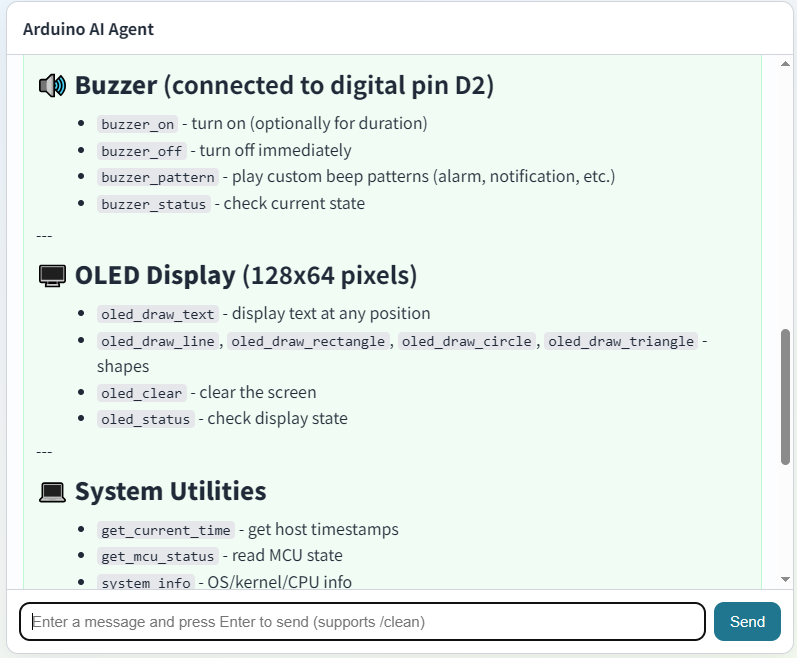Click the get_current_time code label
The image size is (797, 658).
(x=166, y=530)
